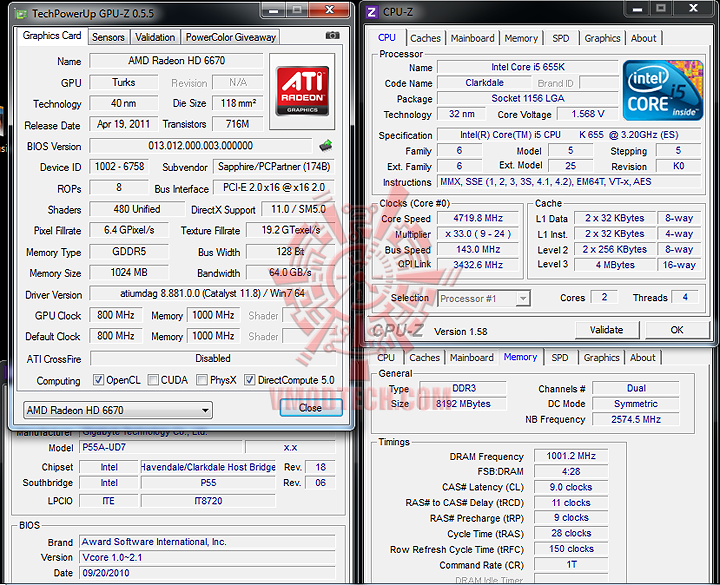
Task: Open the AMD Radeon HD 6670 card dropdown
Action: point(118,410)
